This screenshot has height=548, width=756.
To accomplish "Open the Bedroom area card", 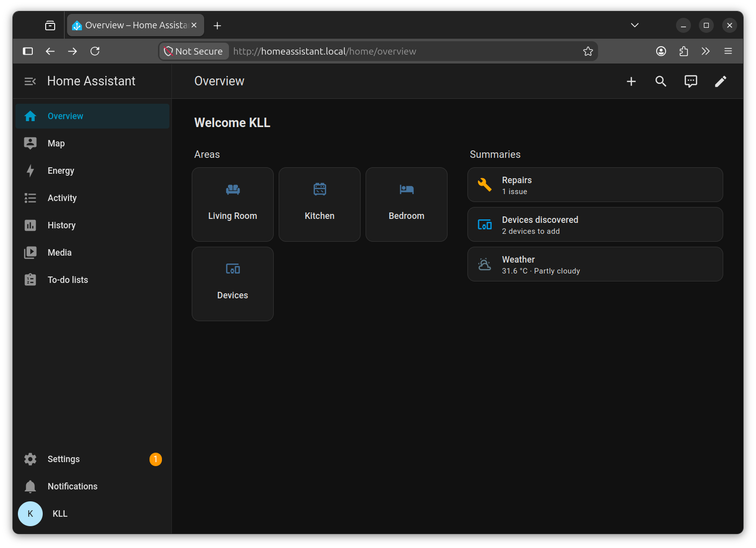I will click(406, 205).
